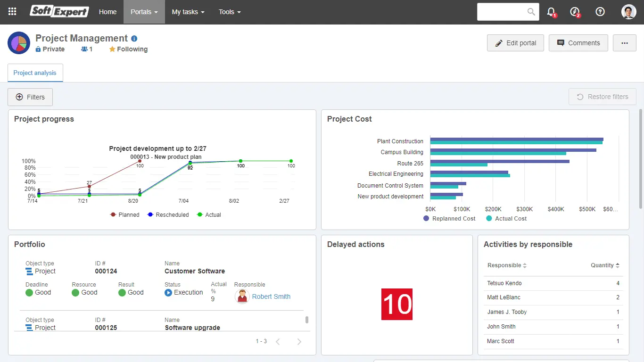Click the help question mark icon
Screen dimensions: 644x362
[x=600, y=12]
